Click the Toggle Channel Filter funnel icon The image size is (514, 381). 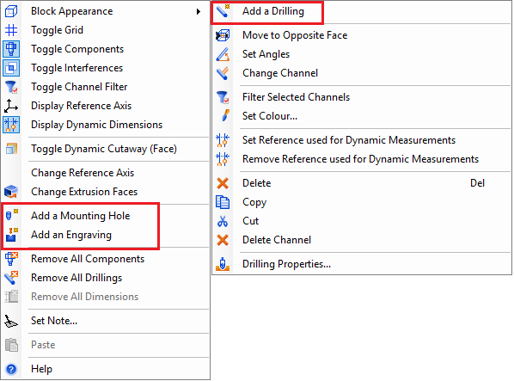[x=11, y=87]
